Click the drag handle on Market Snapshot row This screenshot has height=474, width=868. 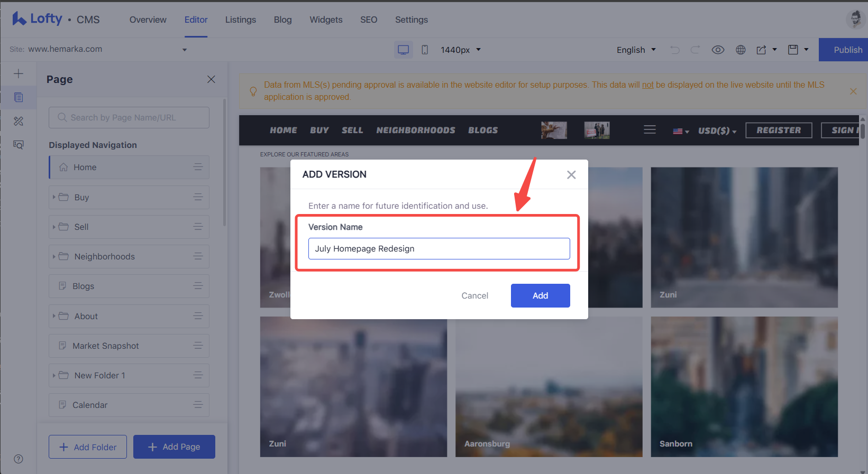point(198,346)
